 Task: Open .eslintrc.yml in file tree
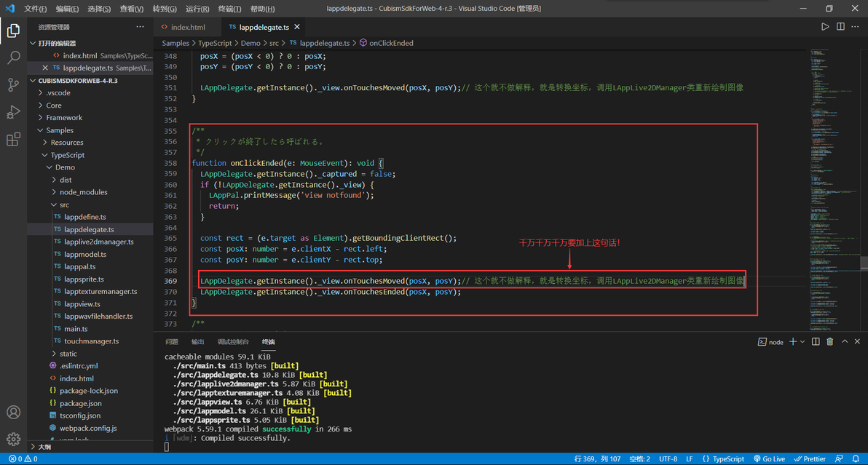[x=79, y=366]
